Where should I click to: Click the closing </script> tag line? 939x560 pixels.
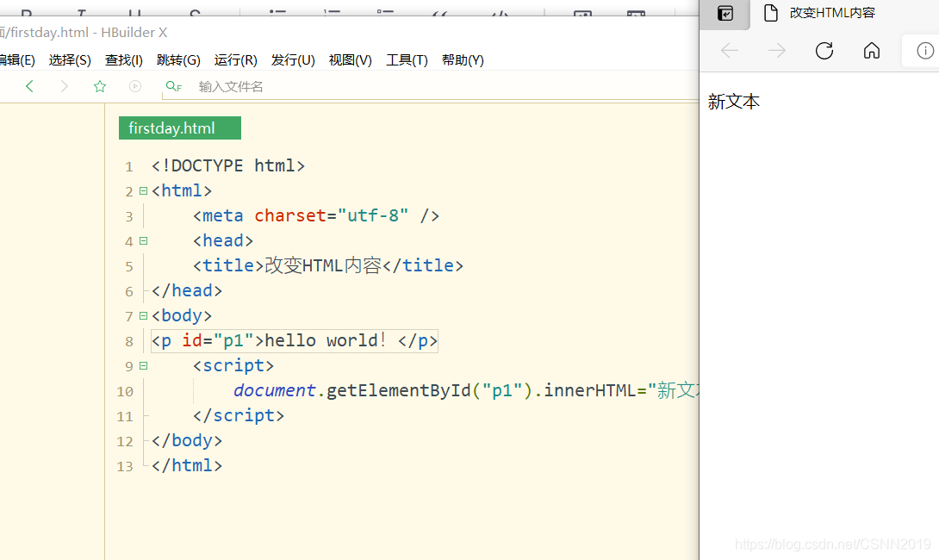pos(239,415)
